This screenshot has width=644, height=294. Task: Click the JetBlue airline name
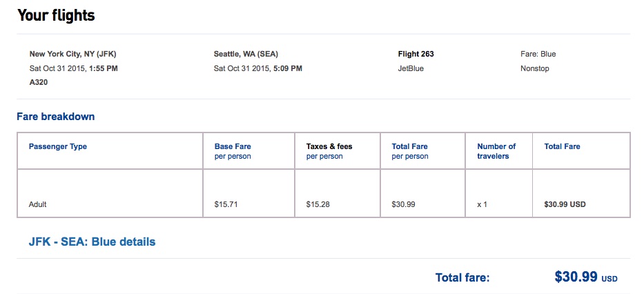[x=411, y=68]
